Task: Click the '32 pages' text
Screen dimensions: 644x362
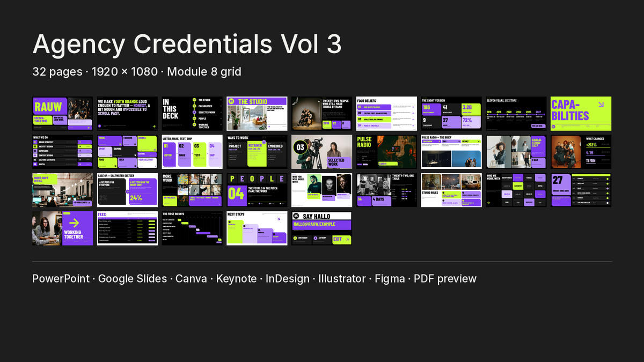Action: (58, 72)
